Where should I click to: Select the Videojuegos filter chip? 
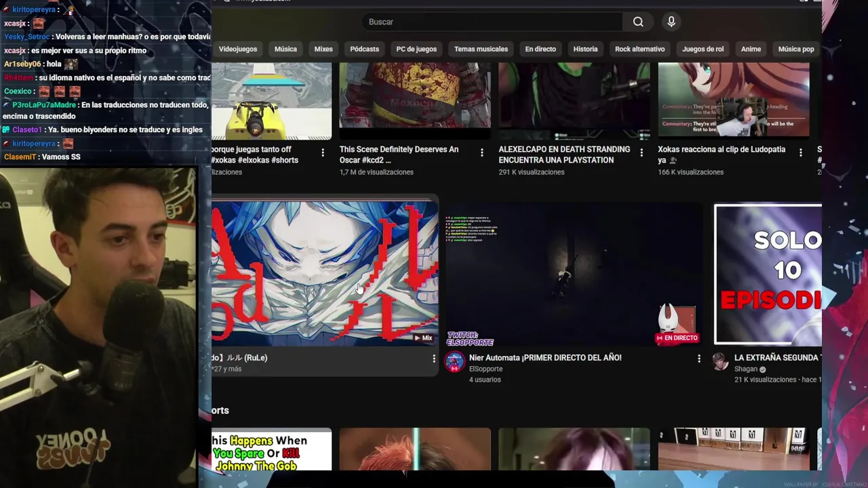pyautogui.click(x=237, y=49)
